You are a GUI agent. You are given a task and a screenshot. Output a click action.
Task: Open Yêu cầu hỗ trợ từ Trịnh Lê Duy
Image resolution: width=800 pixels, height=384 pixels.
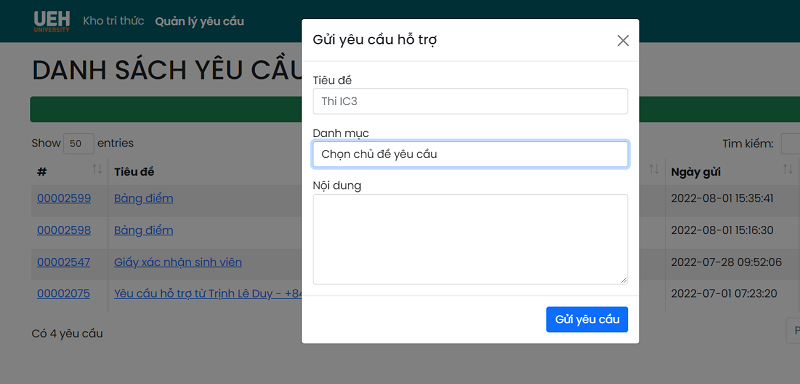click(208, 293)
